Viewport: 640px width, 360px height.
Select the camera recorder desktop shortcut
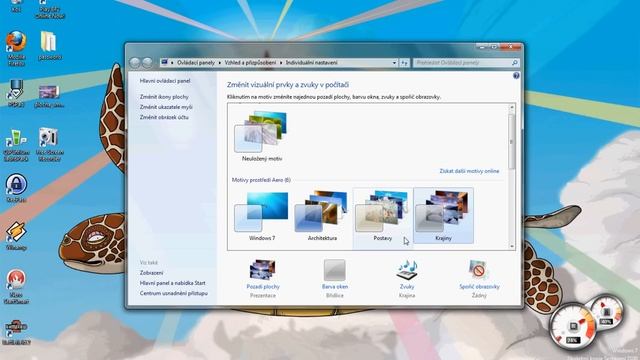[49, 144]
